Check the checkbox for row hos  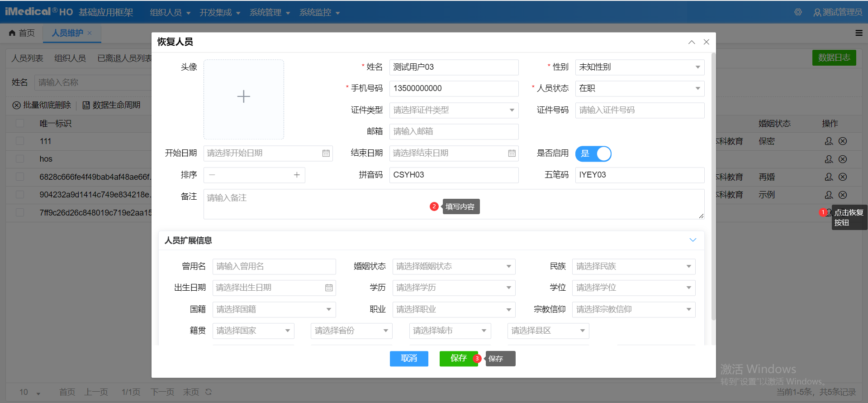pos(20,159)
